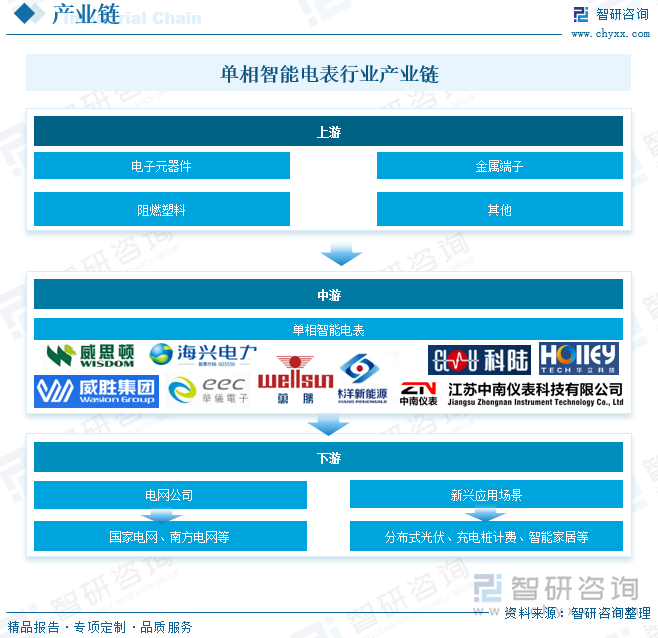Click the 威胜集团 Wasion Group logo
Screen dimensions: 658x638
97,391
